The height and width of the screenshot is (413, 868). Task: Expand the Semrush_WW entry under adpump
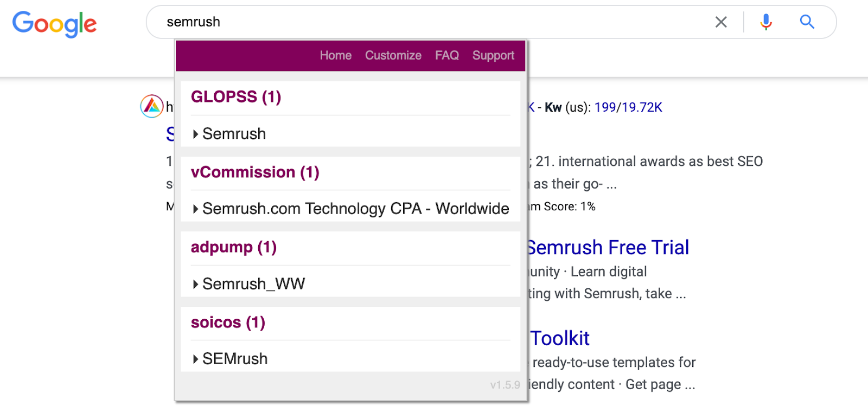click(248, 284)
